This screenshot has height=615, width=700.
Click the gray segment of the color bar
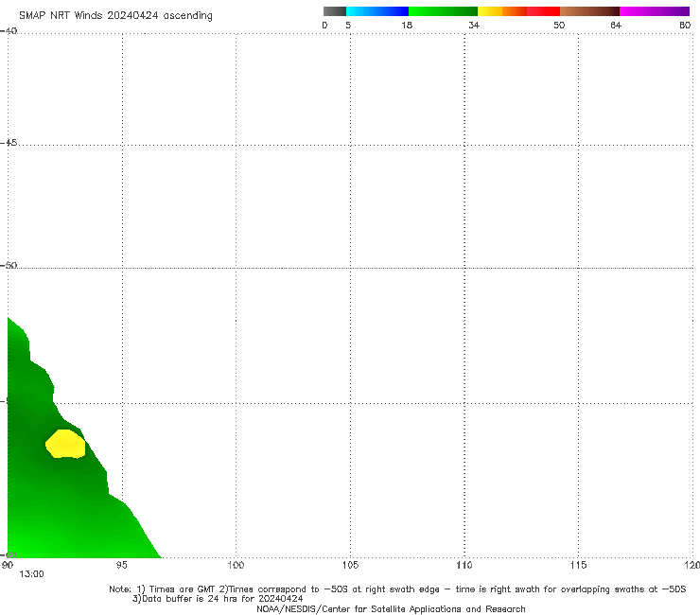pyautogui.click(x=335, y=11)
